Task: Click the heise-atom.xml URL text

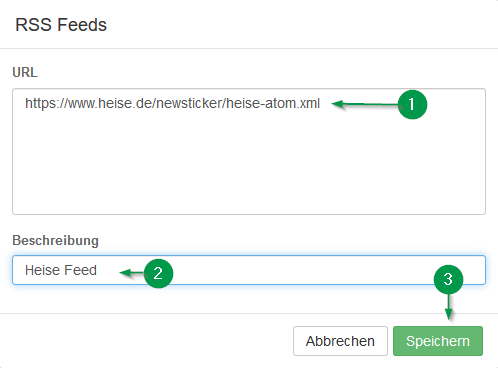Action: (x=172, y=103)
